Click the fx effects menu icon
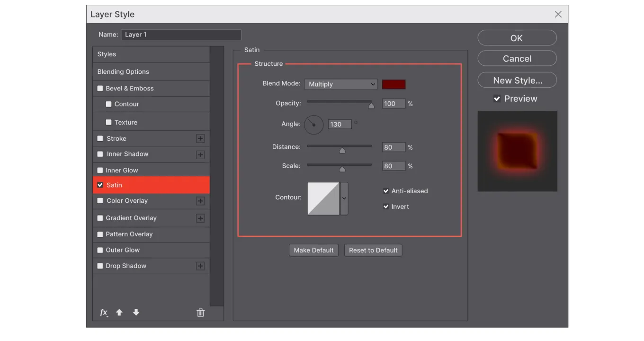The height and width of the screenshot is (341, 644). (104, 313)
